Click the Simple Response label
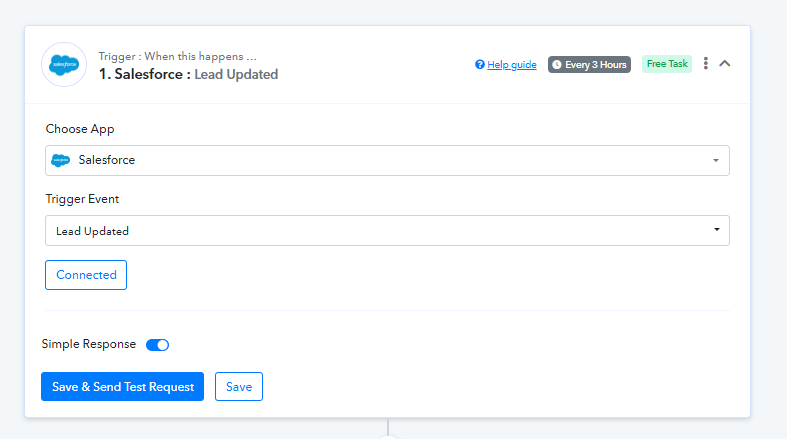787x439 pixels. tap(89, 344)
